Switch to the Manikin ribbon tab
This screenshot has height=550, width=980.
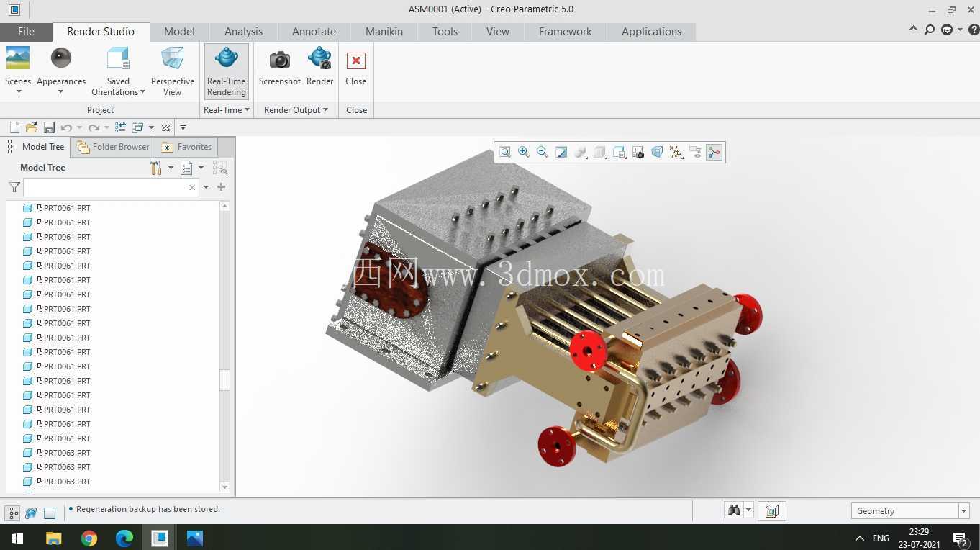click(x=384, y=32)
